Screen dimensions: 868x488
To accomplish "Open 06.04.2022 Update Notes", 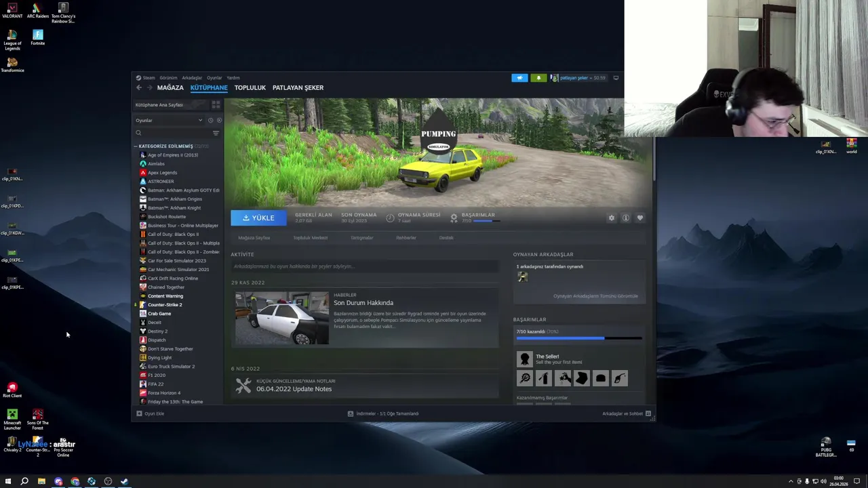I will 294,389.
